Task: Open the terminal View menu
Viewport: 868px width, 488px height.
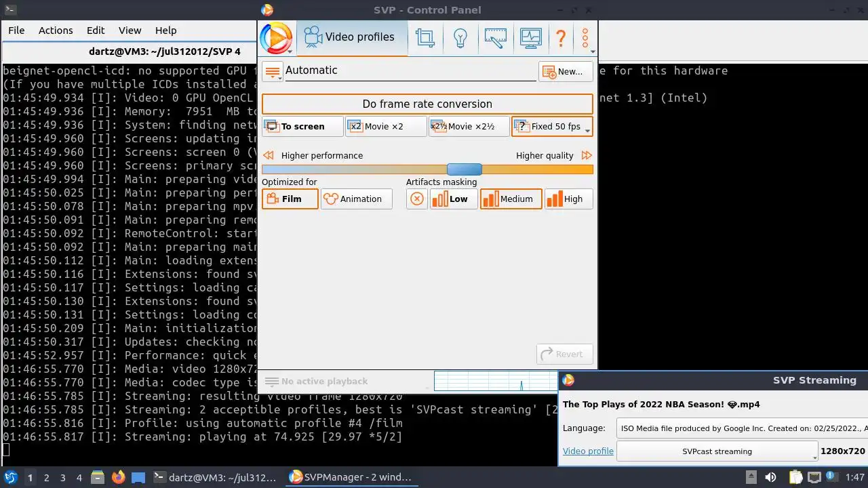Action: 130,30
